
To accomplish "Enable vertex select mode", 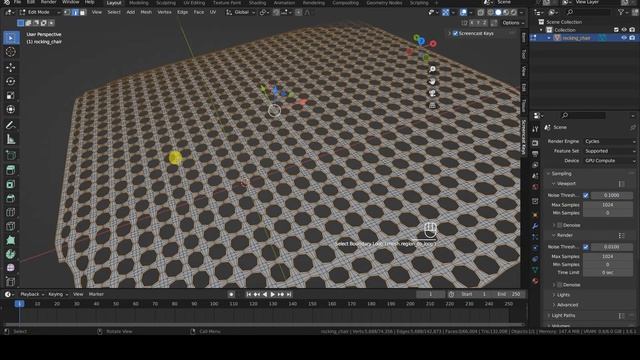I will [68, 13].
